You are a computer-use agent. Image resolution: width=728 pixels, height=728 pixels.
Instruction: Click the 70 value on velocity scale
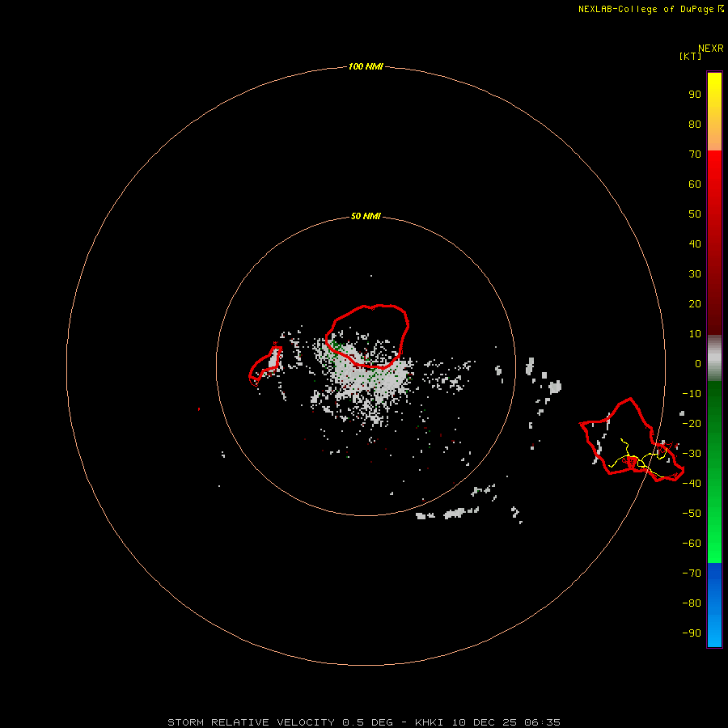click(x=695, y=154)
